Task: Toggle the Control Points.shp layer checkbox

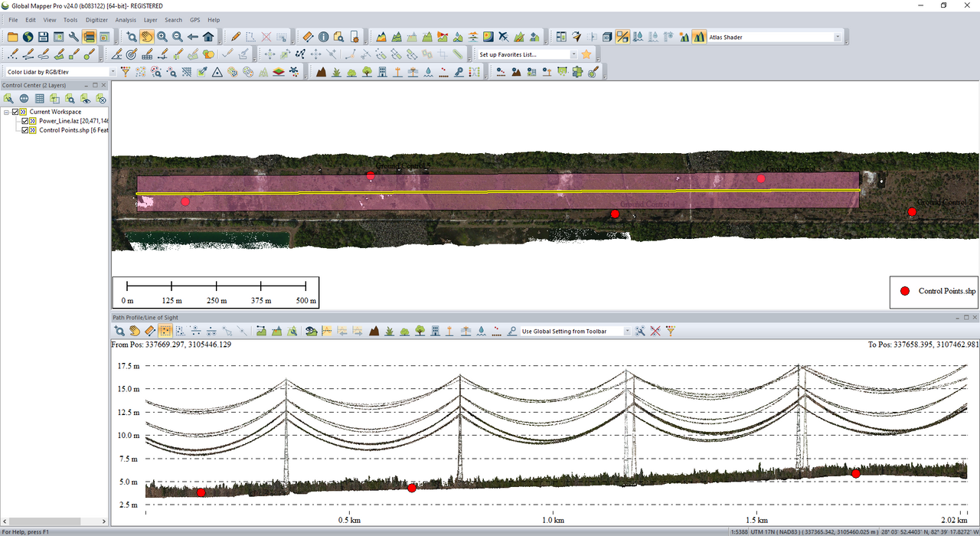Action: (x=25, y=130)
